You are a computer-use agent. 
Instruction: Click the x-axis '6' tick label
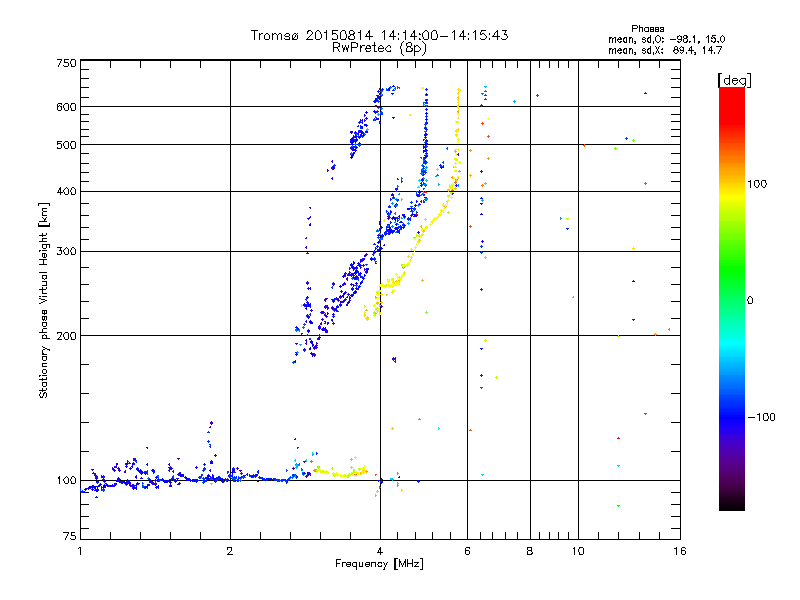[x=467, y=551]
